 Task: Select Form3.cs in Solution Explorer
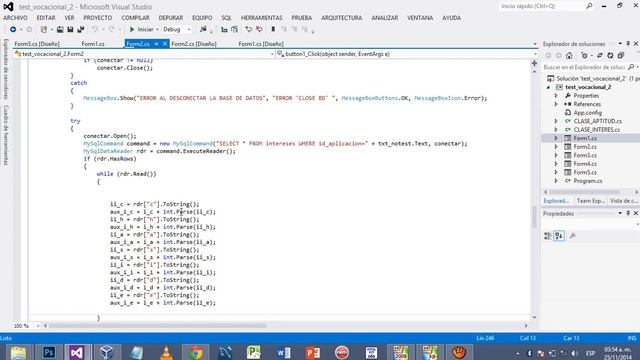tap(584, 155)
